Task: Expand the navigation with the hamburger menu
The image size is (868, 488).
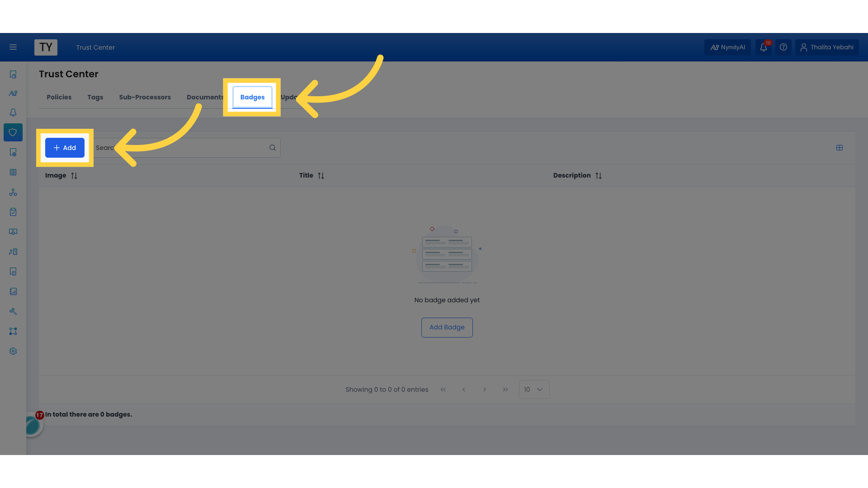Action: click(x=13, y=47)
